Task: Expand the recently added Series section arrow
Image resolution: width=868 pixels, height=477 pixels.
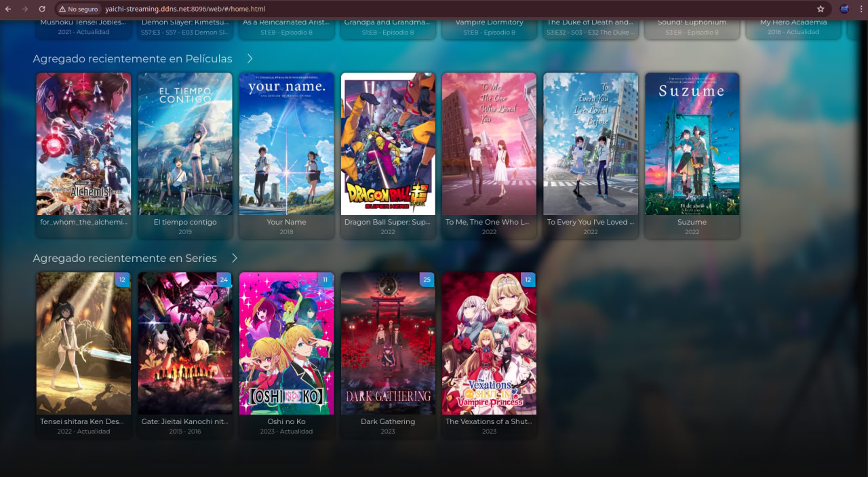Action: 235,259
